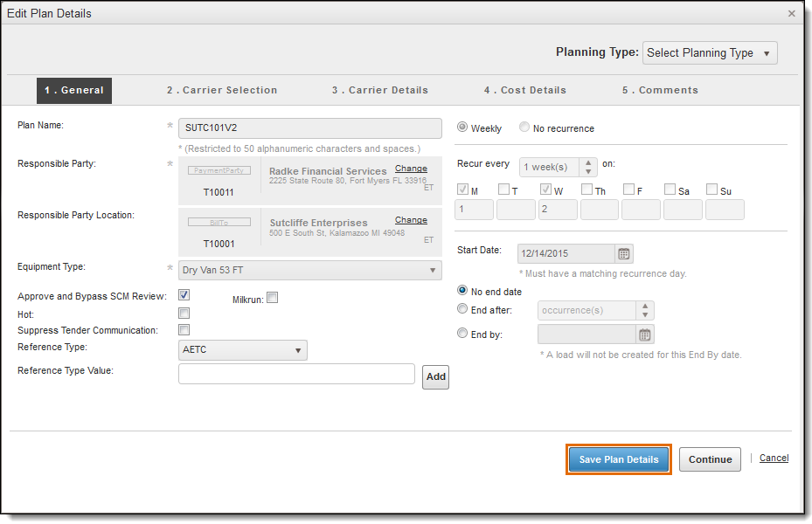Screen dimensions: 812x524
Task: Increase the Recur every week value
Action: [590, 162]
